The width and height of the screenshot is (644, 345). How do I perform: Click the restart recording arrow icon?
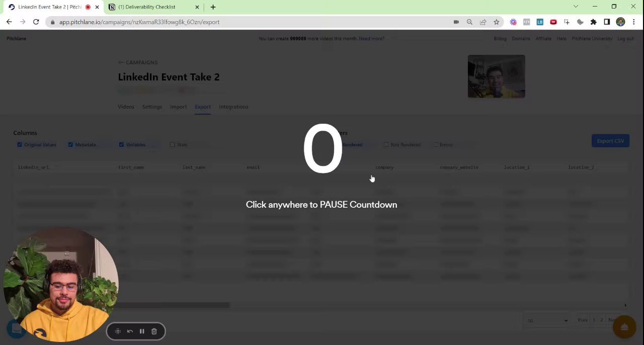[130, 331]
